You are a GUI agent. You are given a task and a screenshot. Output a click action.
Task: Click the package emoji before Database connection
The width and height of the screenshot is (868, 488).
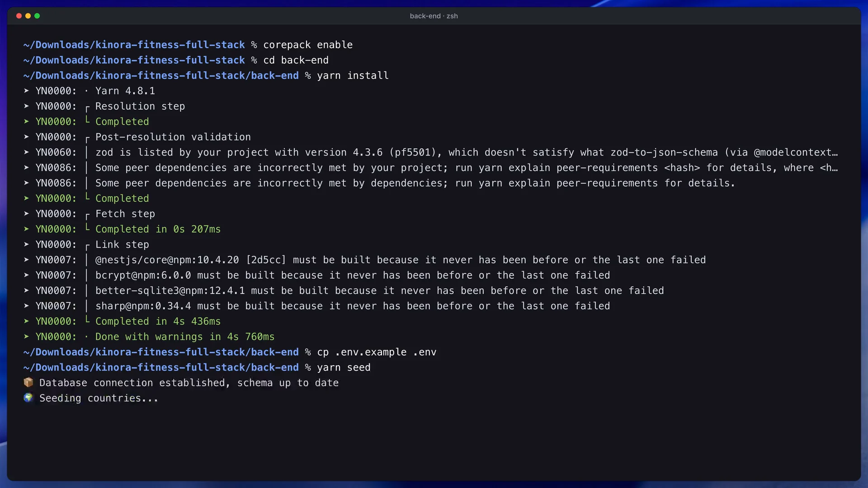28,383
